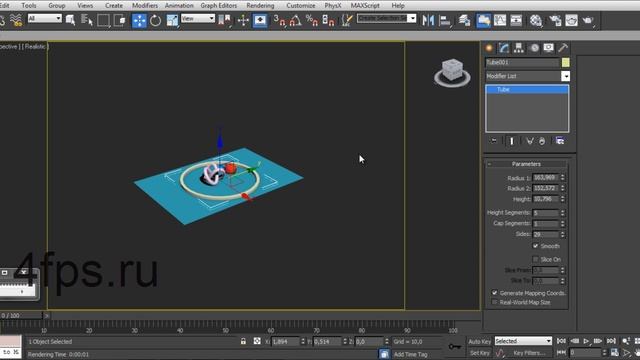The image size is (640, 360).
Task: Click the Sides spinner arrows
Action: click(562, 234)
